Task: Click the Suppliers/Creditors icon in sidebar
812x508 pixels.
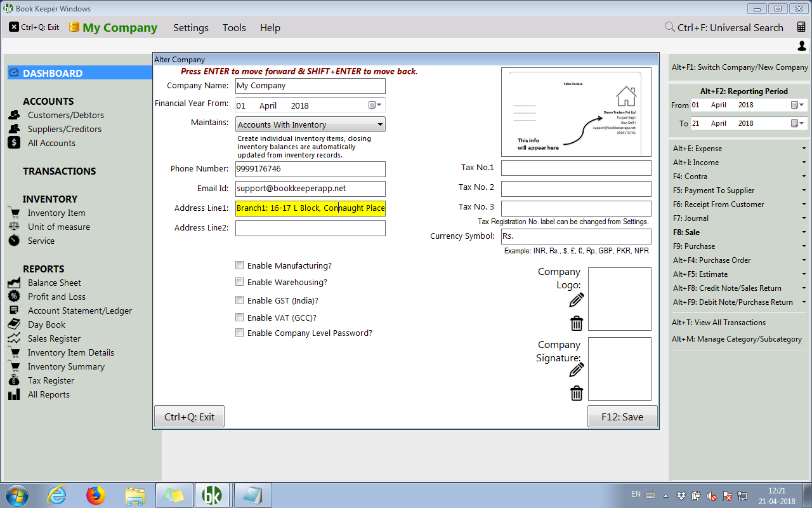Action: (x=14, y=129)
